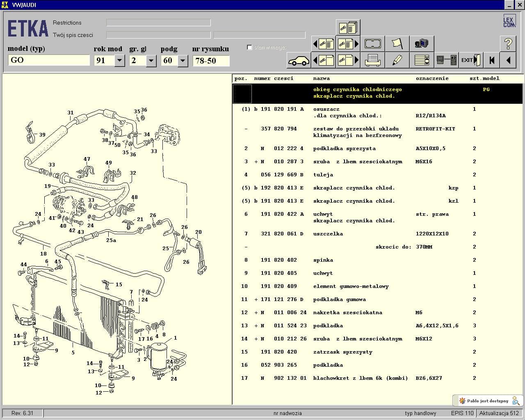Go to next illustration-only page

coord(348,60)
